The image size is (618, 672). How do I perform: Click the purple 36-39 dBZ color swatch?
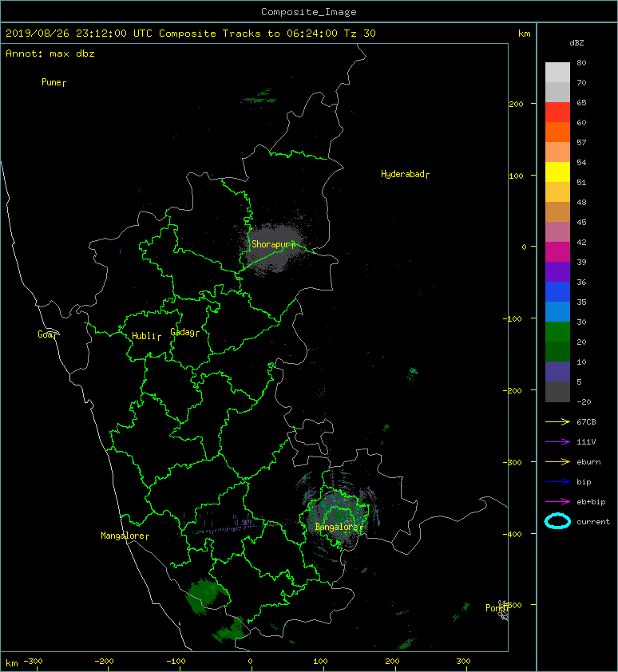coord(557,272)
